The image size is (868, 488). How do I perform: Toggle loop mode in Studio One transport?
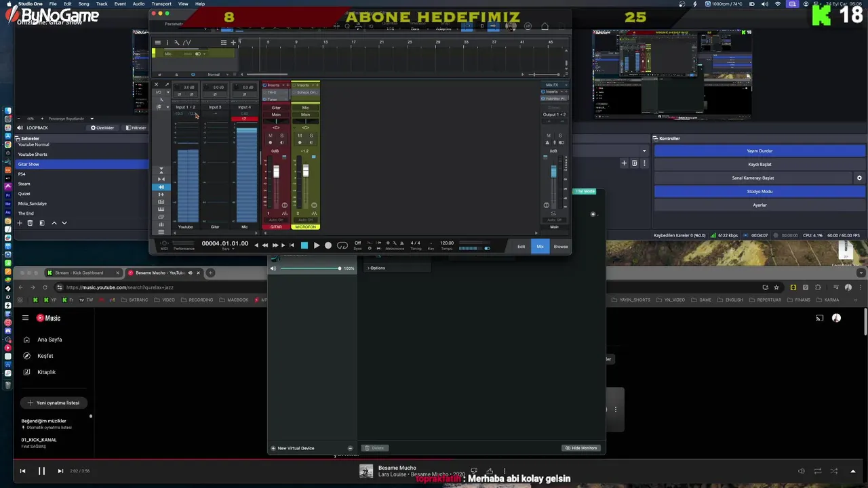pos(342,245)
